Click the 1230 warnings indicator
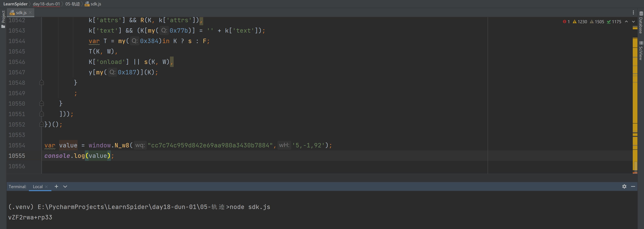The height and width of the screenshot is (229, 644). 580,22
